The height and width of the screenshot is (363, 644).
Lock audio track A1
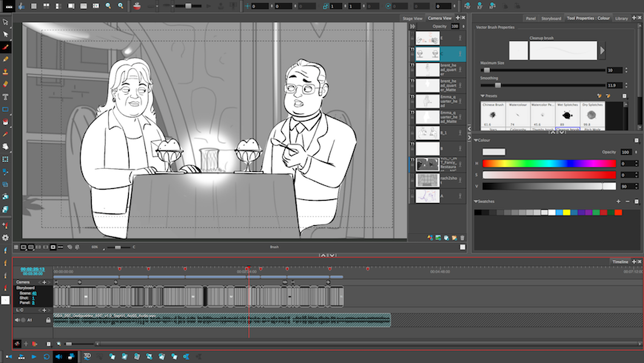tap(48, 320)
